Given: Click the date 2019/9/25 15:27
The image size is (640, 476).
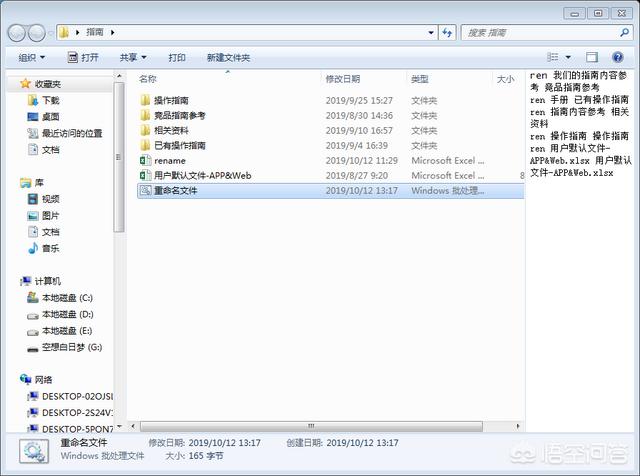Looking at the screenshot, I should point(359,100).
